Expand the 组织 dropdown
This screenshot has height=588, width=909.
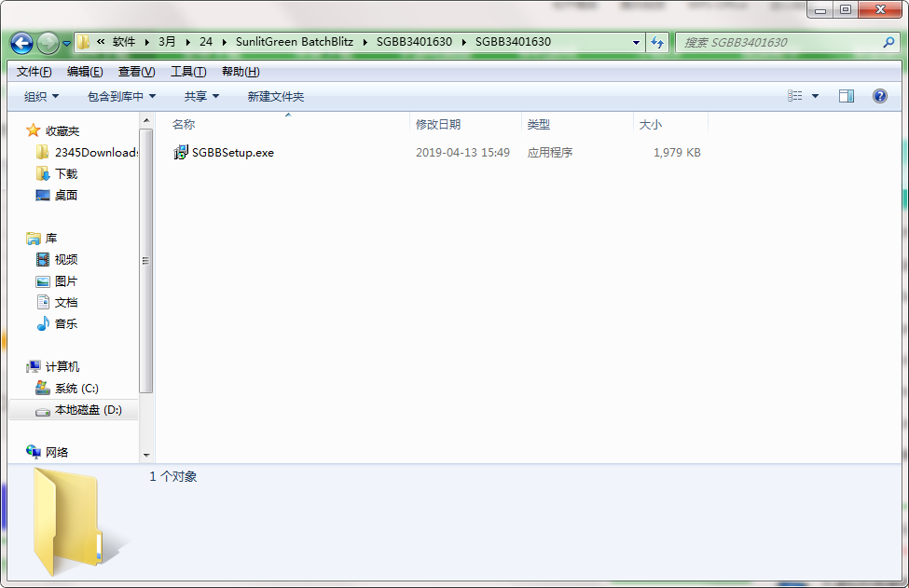41,96
